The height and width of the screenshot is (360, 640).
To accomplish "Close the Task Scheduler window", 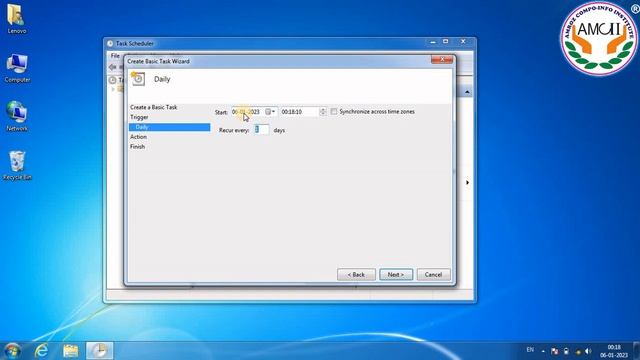I will [463, 42].
